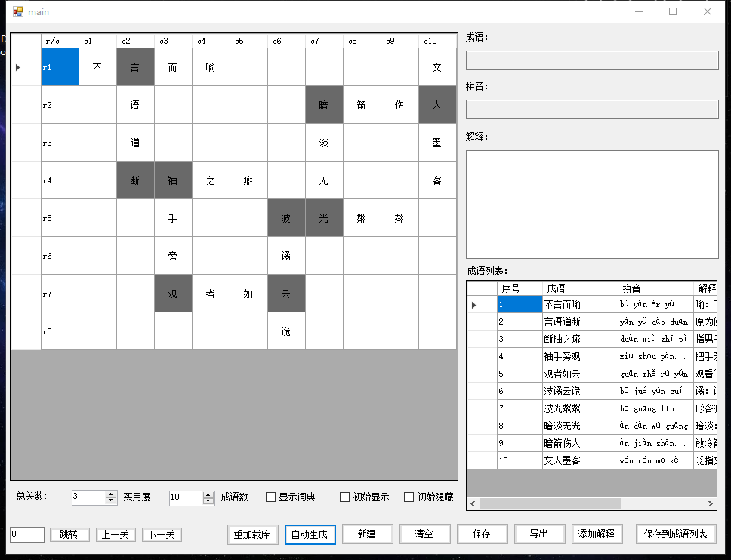Click gray cell 观 in row r7

(x=174, y=294)
